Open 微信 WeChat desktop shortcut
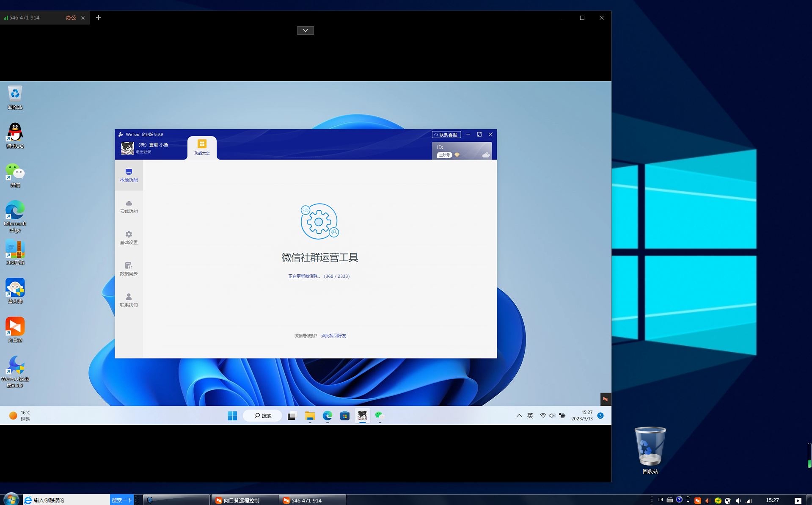812x505 pixels. pos(15,175)
